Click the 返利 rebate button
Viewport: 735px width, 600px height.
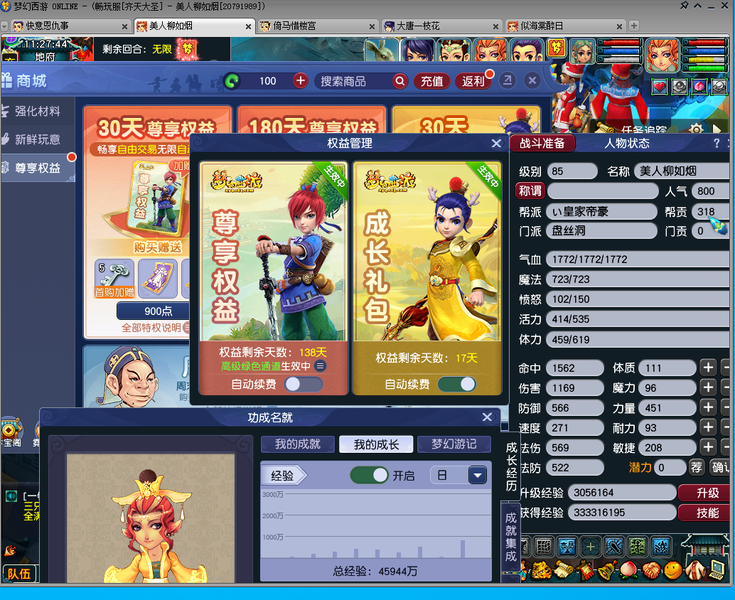[x=473, y=82]
